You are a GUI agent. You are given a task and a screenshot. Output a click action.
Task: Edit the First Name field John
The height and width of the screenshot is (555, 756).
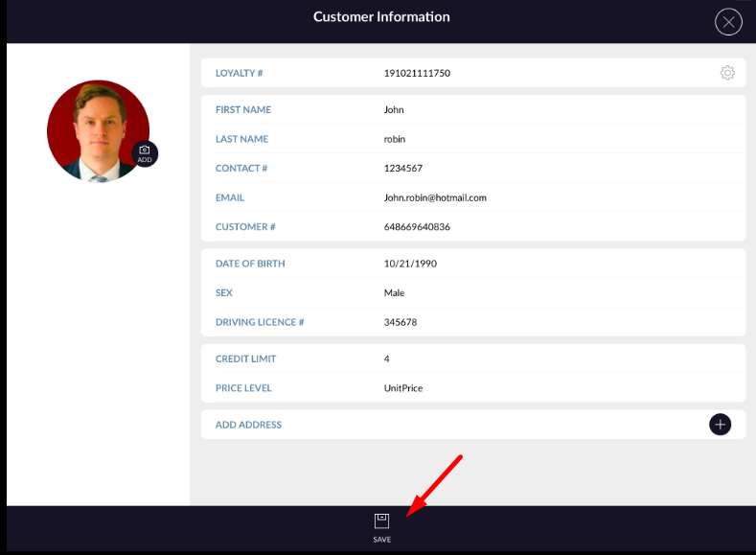coord(394,110)
